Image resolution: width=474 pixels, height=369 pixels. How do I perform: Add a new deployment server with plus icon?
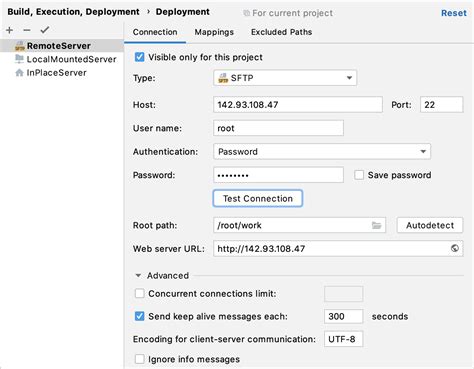(x=9, y=30)
